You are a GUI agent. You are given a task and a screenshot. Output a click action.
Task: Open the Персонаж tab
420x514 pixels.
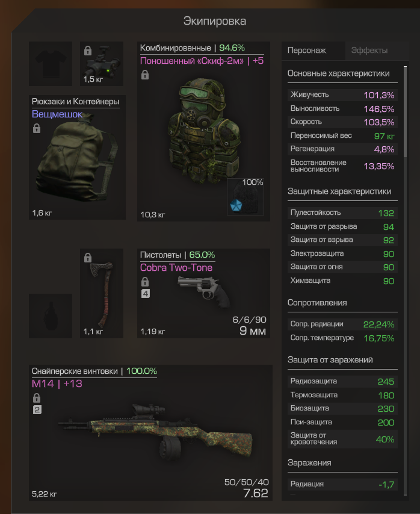307,51
